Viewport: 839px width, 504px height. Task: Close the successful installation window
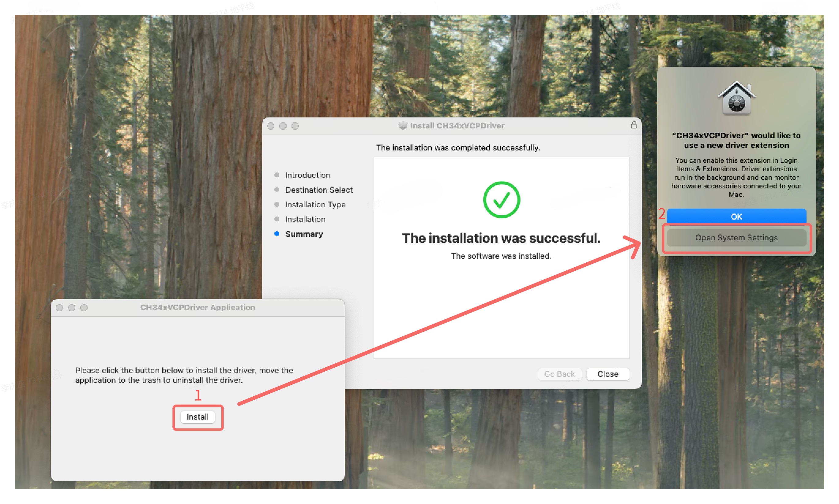click(608, 374)
